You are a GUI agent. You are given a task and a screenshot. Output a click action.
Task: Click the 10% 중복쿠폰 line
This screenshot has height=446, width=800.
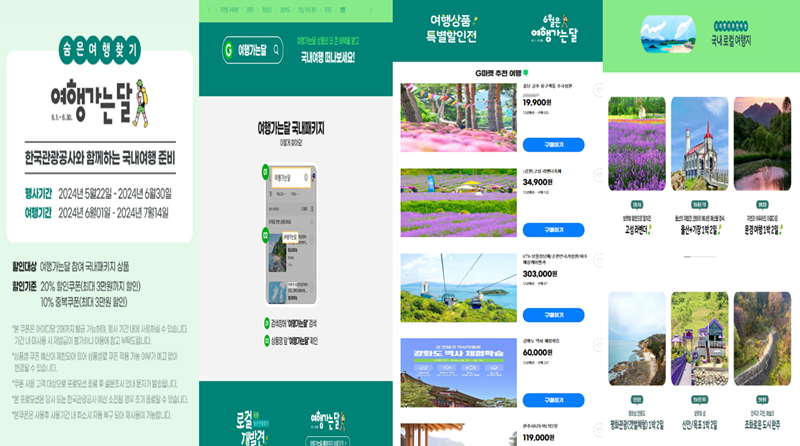84,303
